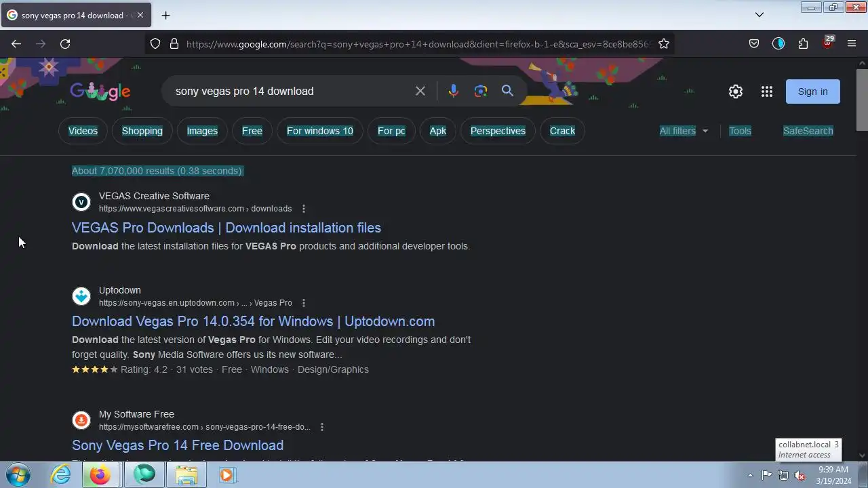The width and height of the screenshot is (868, 488).
Task: Select the Videos filter chip
Action: point(83,131)
